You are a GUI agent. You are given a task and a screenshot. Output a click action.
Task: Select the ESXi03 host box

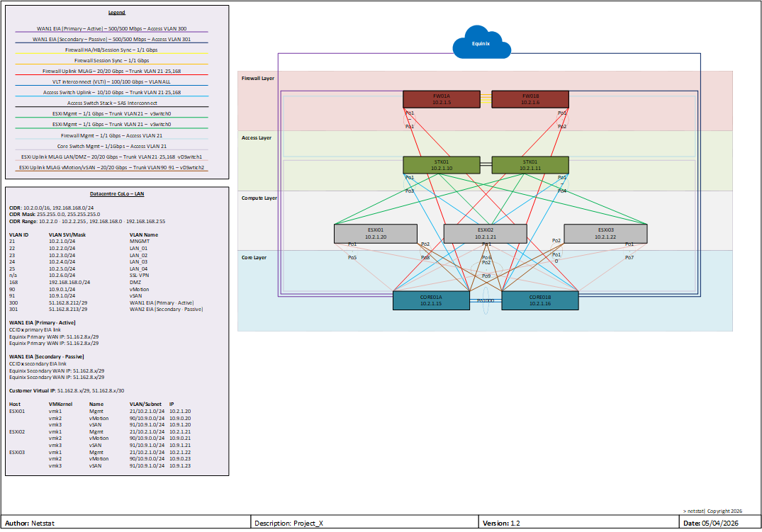(605, 234)
